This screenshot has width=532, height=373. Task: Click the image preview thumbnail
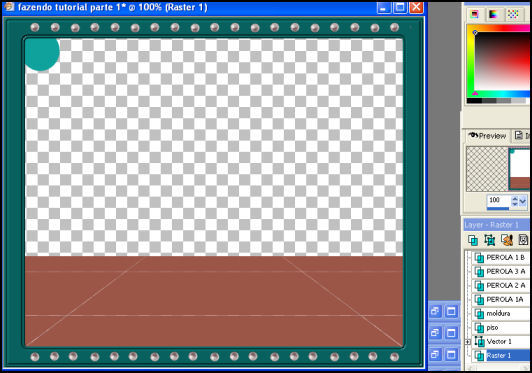pos(519,169)
